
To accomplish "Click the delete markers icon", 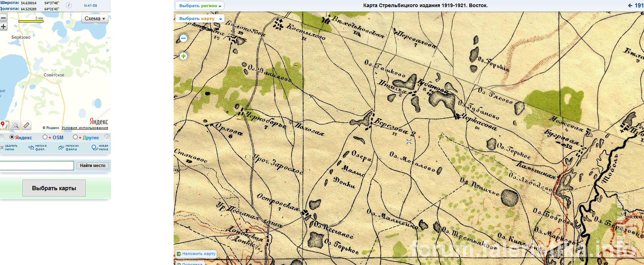I will coord(2,147).
